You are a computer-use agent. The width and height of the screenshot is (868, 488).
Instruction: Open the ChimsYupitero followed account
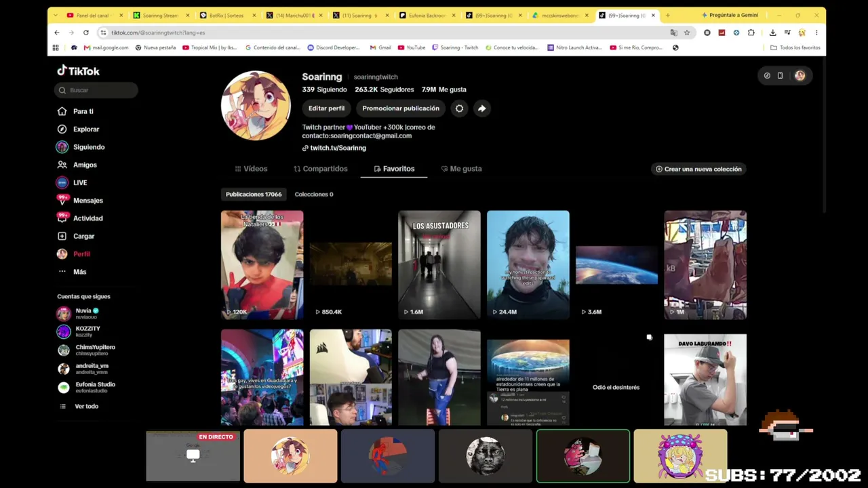86,350
